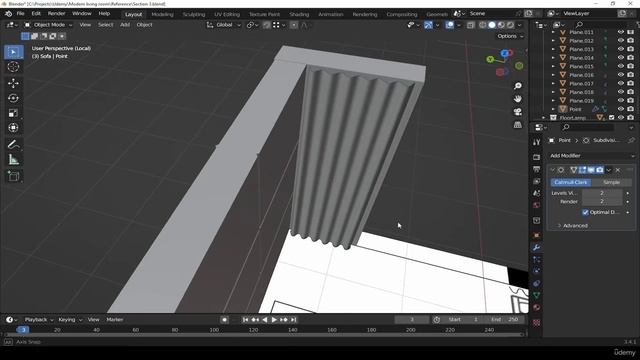Toggle the camera view icon

(518, 112)
